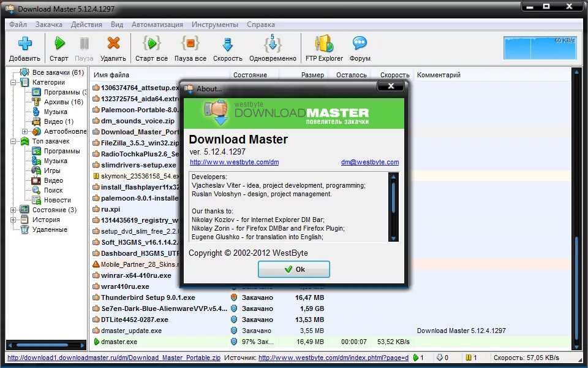Image resolution: width=588 pixels, height=368 pixels.
Task: Select Thunderbird Setup 9.0.1.exe row
Action: click(x=331, y=297)
